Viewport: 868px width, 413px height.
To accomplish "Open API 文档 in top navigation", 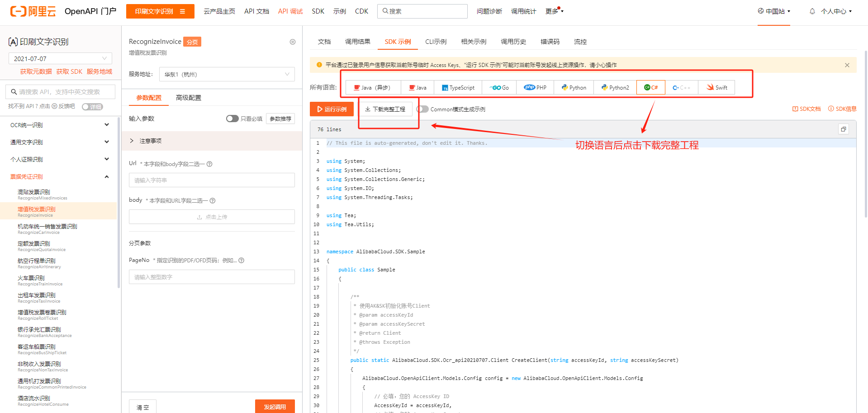I will point(256,11).
